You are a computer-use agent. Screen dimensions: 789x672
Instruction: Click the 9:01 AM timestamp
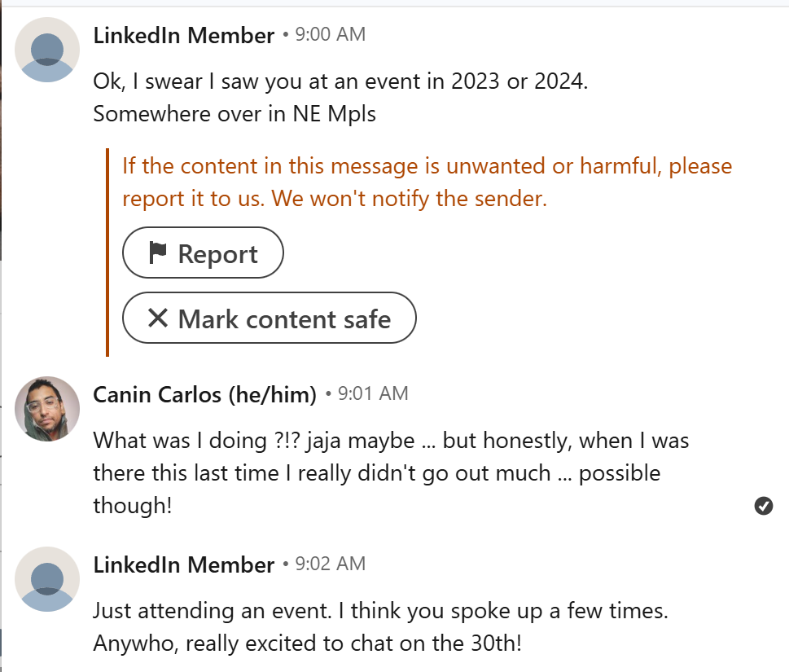click(x=373, y=393)
